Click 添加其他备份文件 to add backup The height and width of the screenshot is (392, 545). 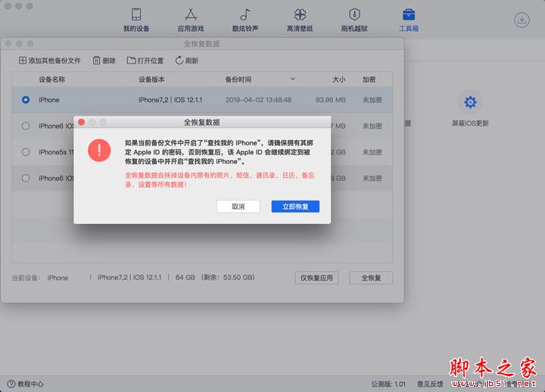[x=49, y=61]
